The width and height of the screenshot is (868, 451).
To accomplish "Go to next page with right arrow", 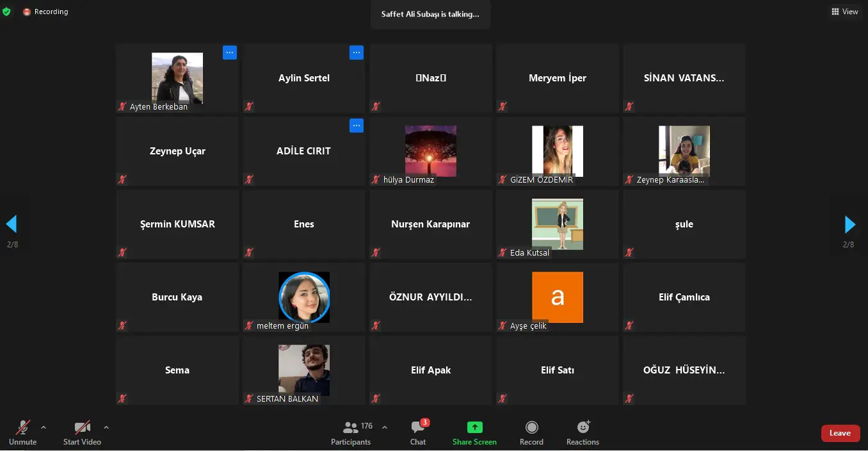I will 850,224.
